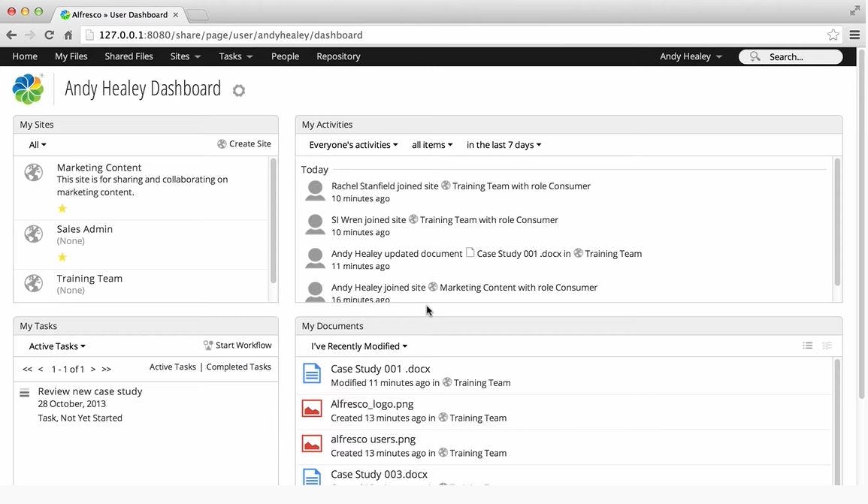The height and width of the screenshot is (504, 868).
Task: Toggle favorite star for Sales Admin site
Action: coord(62,257)
